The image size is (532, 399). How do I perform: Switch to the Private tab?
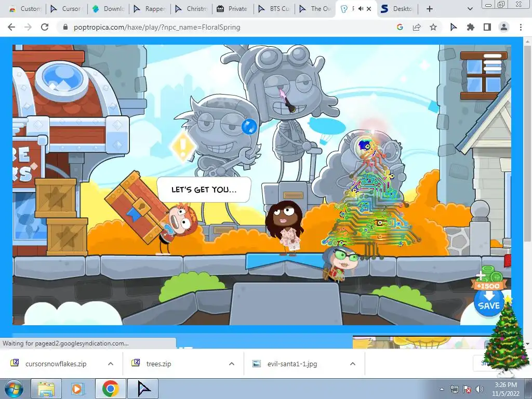tap(233, 9)
